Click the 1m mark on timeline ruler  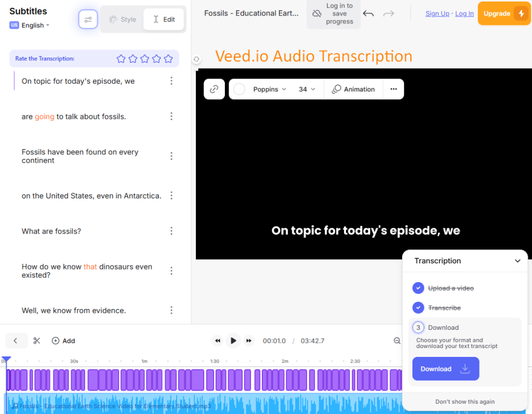coord(144,361)
